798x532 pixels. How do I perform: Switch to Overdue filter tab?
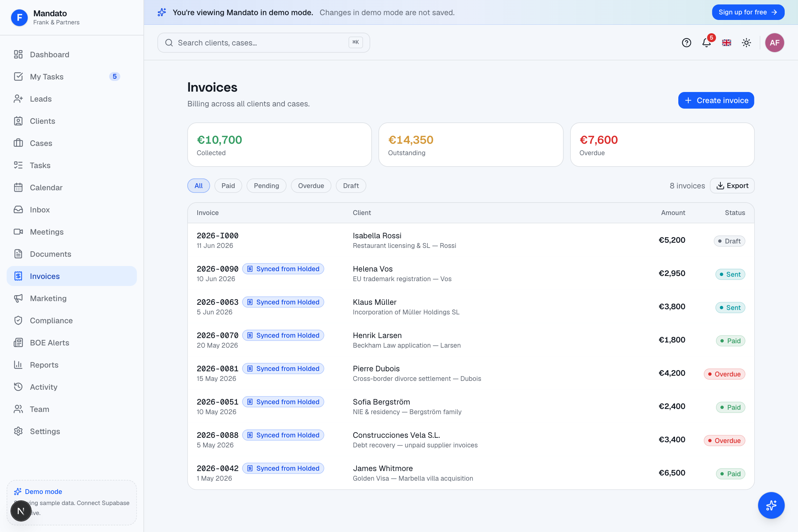(311, 186)
